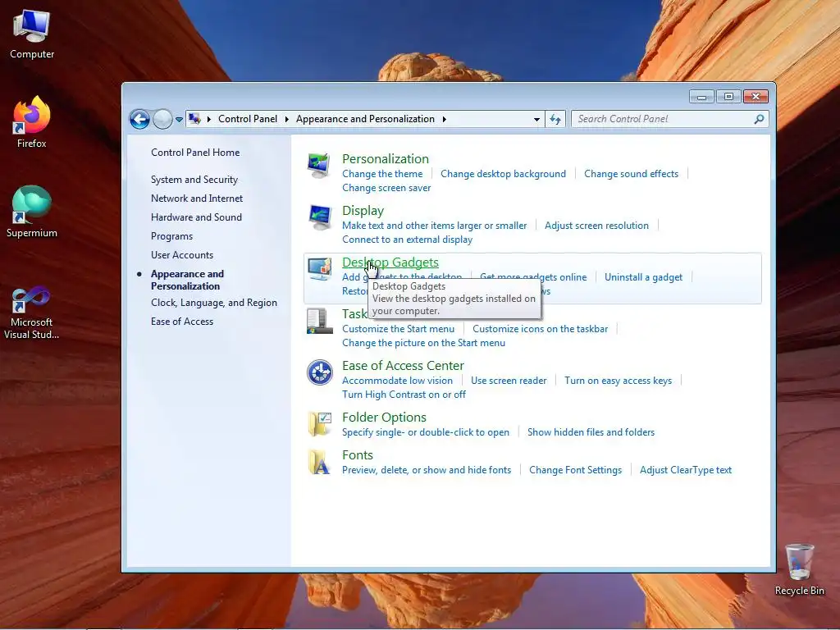Open System and Security category
This screenshot has height=630, width=840.
(x=194, y=180)
